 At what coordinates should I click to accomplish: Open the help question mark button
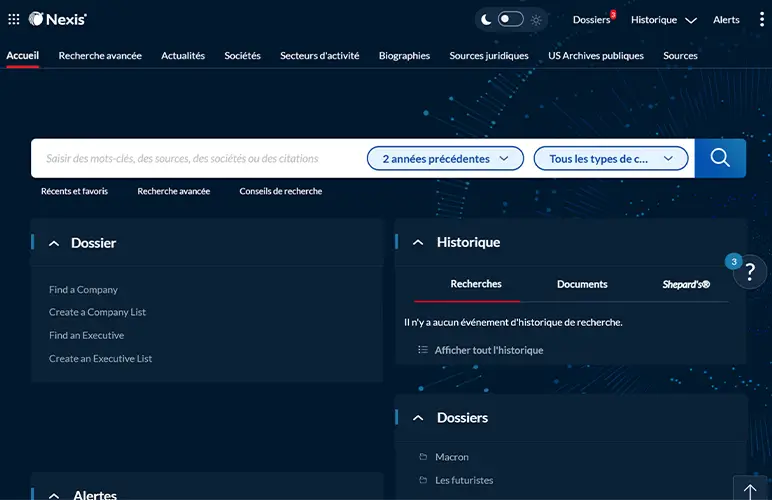750,271
